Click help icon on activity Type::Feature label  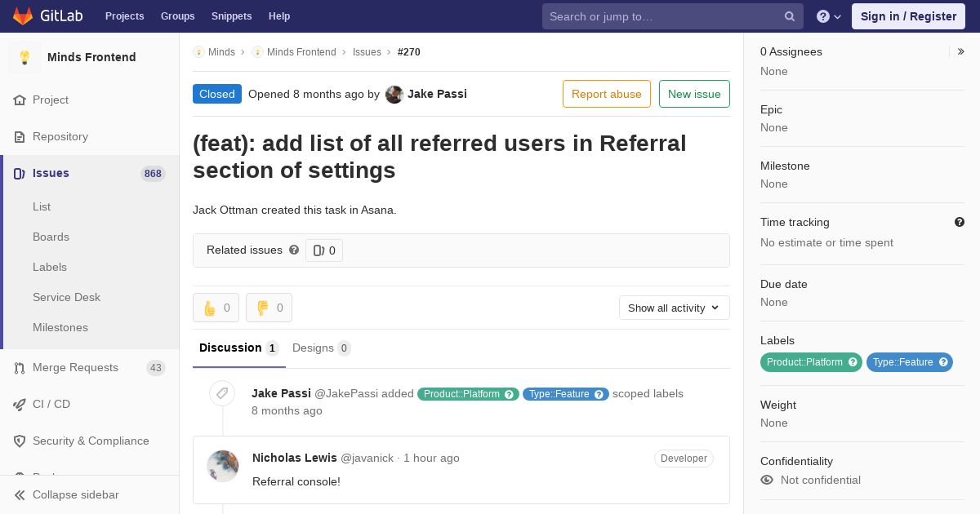point(599,394)
